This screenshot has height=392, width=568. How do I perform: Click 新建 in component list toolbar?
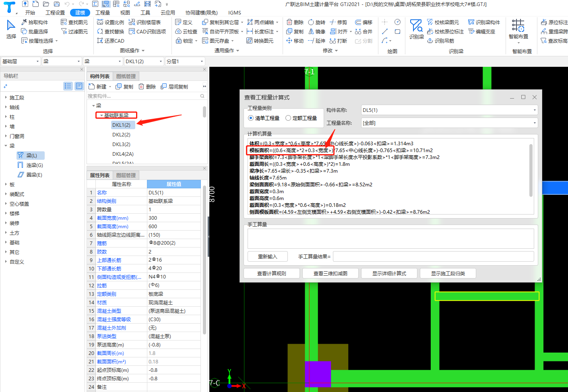98,87
